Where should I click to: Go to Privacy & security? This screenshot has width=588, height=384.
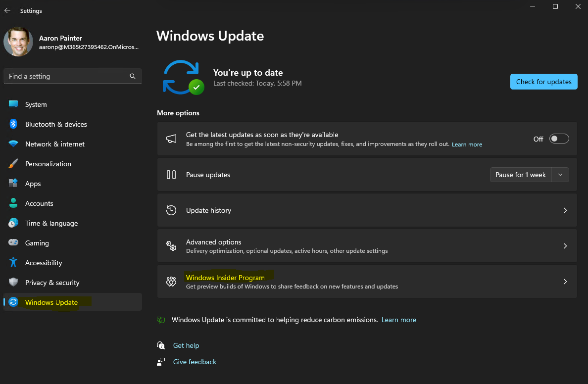73,283
